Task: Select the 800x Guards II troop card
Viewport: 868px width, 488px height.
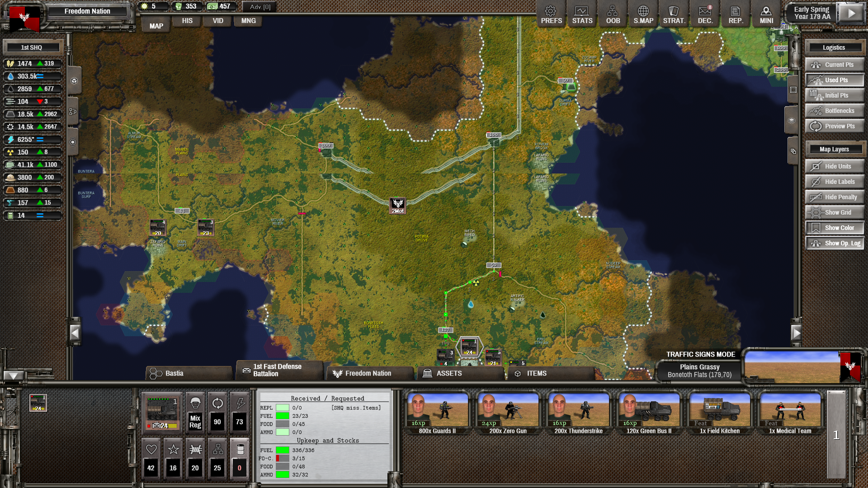Action: tap(437, 413)
